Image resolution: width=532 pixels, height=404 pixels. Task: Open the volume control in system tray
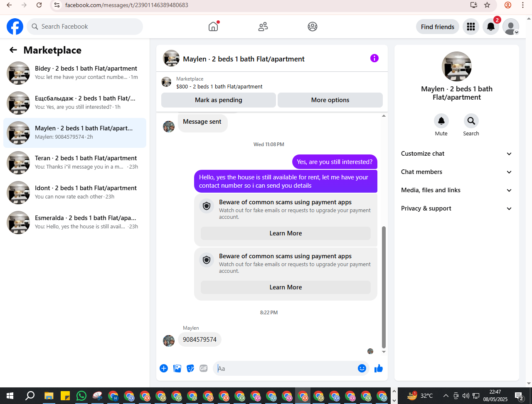click(x=466, y=396)
